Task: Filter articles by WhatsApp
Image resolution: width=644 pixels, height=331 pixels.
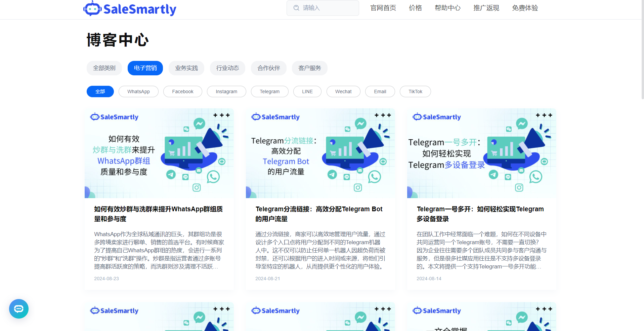Action: (x=138, y=91)
